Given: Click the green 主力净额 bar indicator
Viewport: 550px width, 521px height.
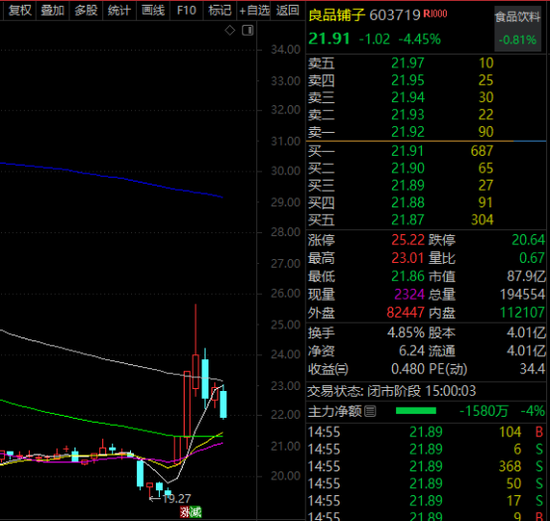Looking at the screenshot, I should click(416, 411).
